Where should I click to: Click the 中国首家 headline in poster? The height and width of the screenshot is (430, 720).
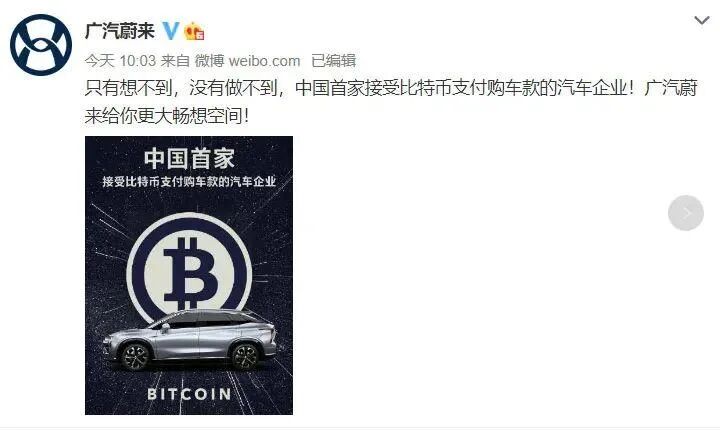pyautogui.click(x=189, y=159)
